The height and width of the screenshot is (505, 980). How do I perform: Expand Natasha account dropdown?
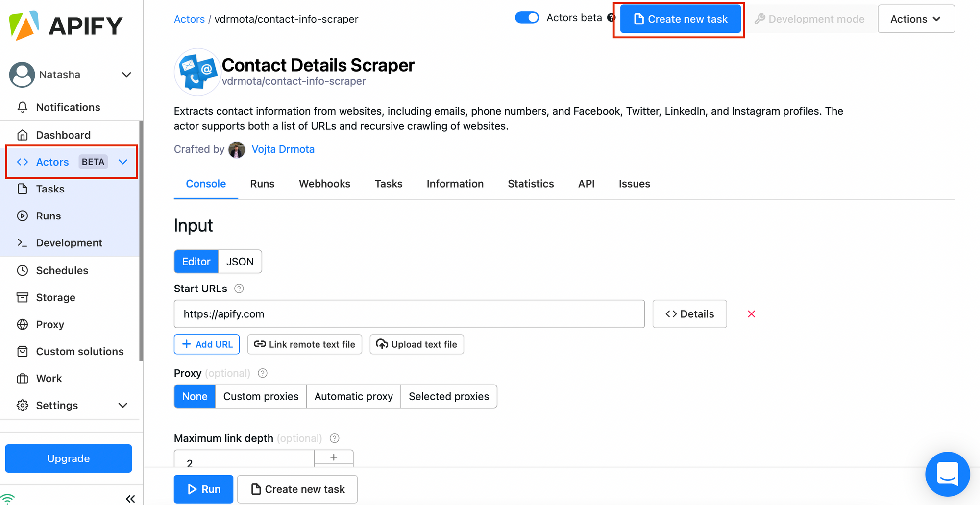coord(126,75)
